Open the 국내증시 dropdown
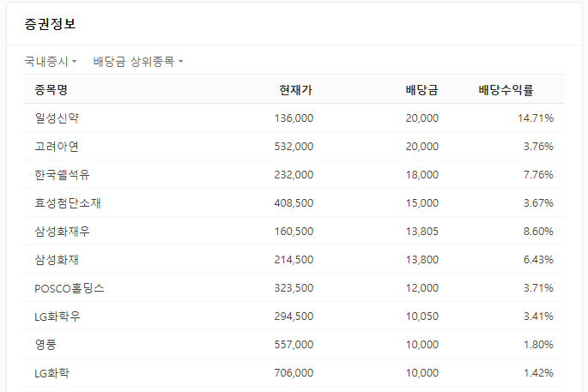The width and height of the screenshot is (588, 392). (x=51, y=62)
